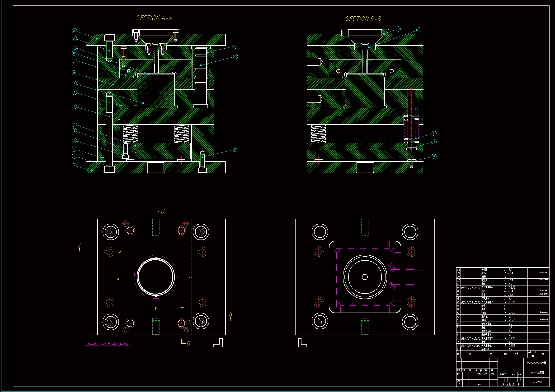Select part balloon number 23
The width and height of the screenshot is (555, 392).
tap(398, 29)
